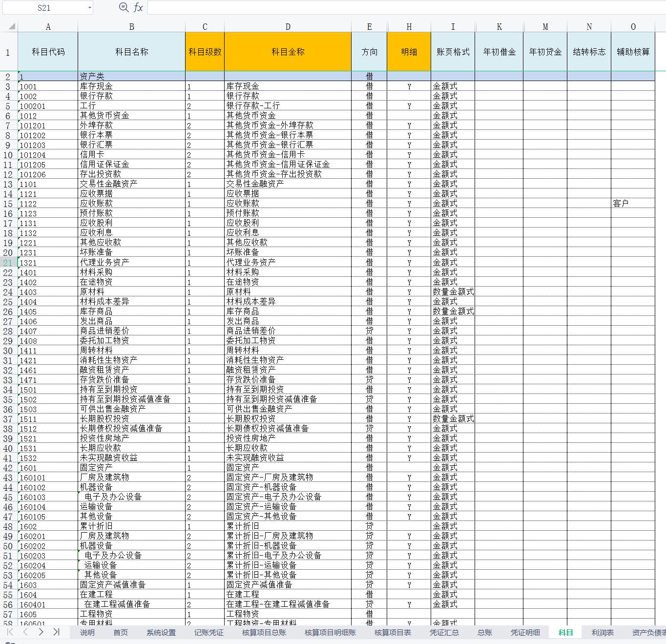This screenshot has height=644, width=666.
Task: Click the Name Box showing S21
Action: (44, 8)
